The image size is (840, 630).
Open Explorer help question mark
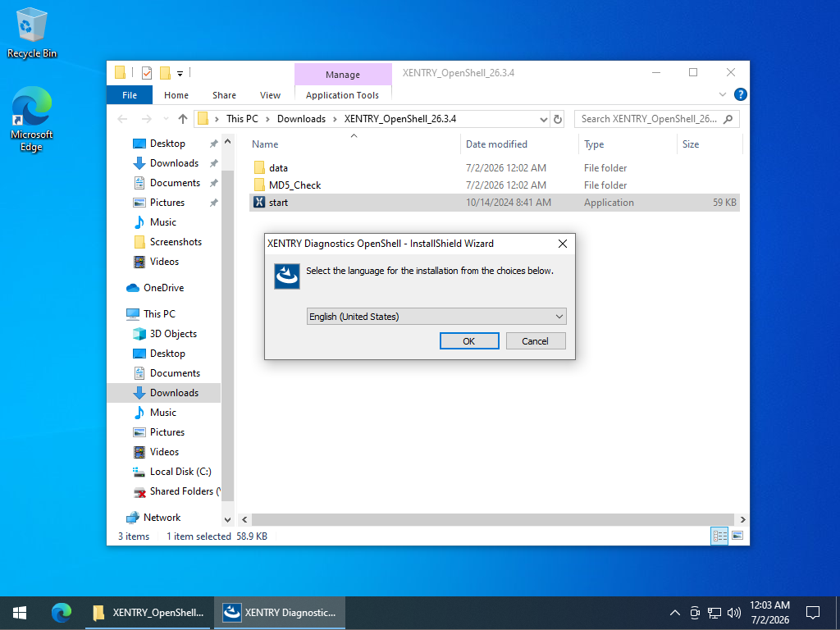click(741, 94)
